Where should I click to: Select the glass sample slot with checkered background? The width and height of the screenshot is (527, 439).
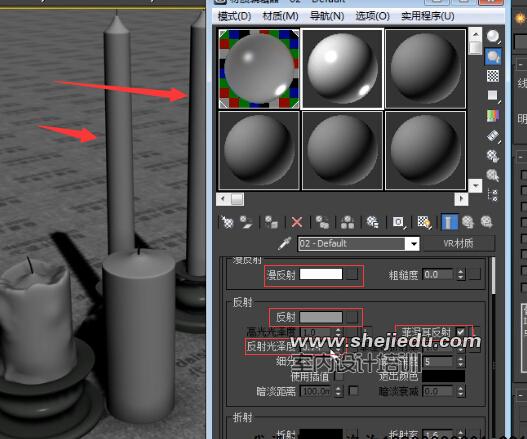pyautogui.click(x=259, y=69)
